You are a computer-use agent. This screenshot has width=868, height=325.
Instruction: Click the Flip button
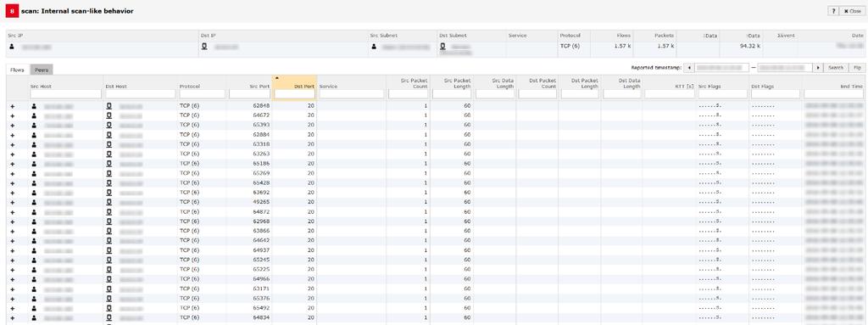coord(856,68)
